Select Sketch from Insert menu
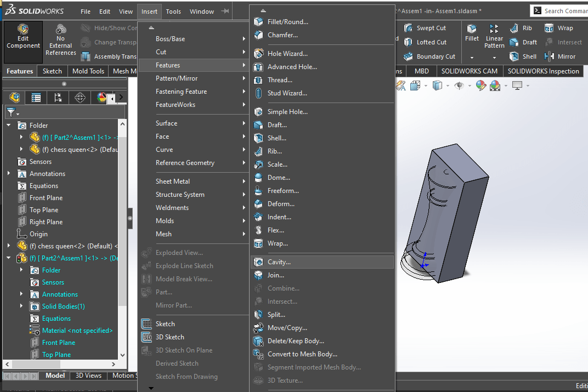588x392 pixels. tap(193, 324)
